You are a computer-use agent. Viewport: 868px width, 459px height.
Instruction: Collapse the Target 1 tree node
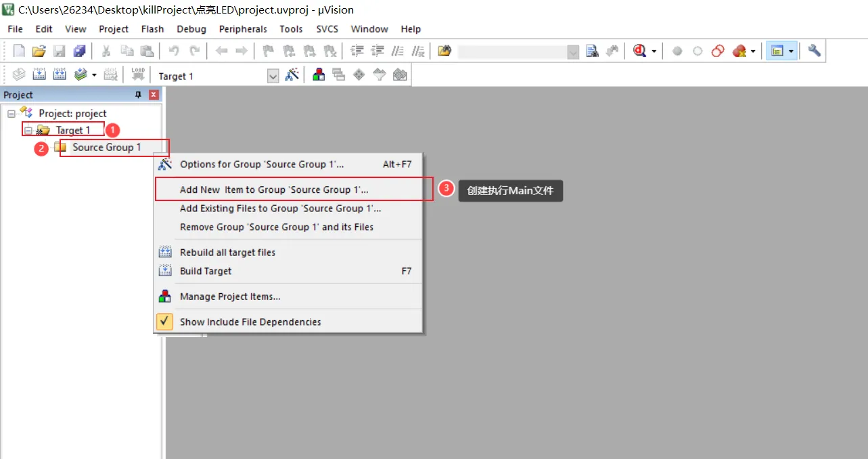pyautogui.click(x=28, y=130)
